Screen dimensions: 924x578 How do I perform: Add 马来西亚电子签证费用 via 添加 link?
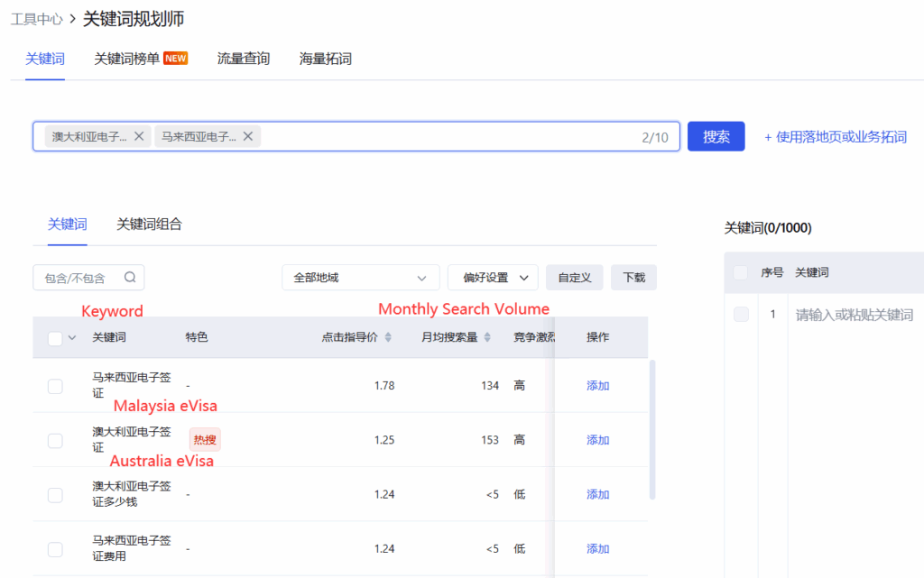597,548
